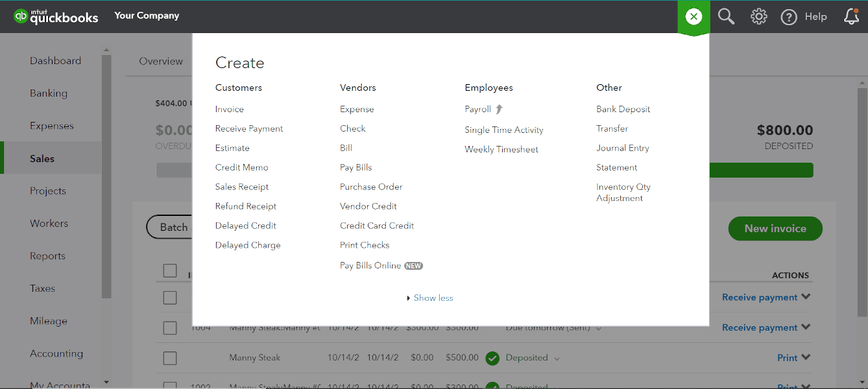Choose Pay Bills under Vendors

coord(356,168)
